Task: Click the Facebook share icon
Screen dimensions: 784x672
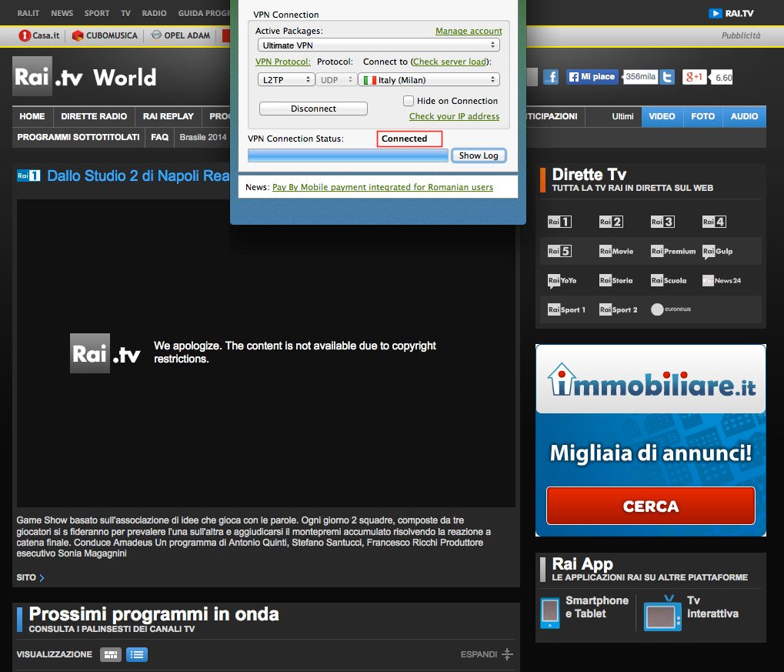Action: pyautogui.click(x=551, y=76)
